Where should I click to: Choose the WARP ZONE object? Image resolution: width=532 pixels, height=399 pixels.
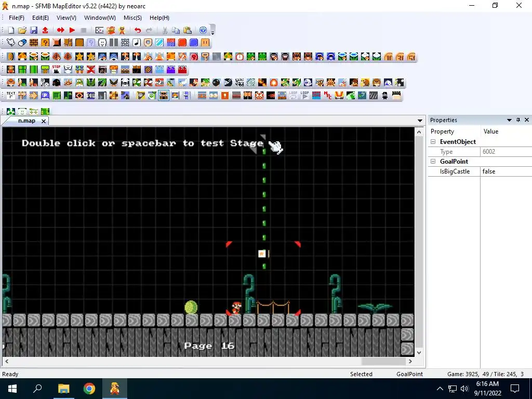(316, 96)
